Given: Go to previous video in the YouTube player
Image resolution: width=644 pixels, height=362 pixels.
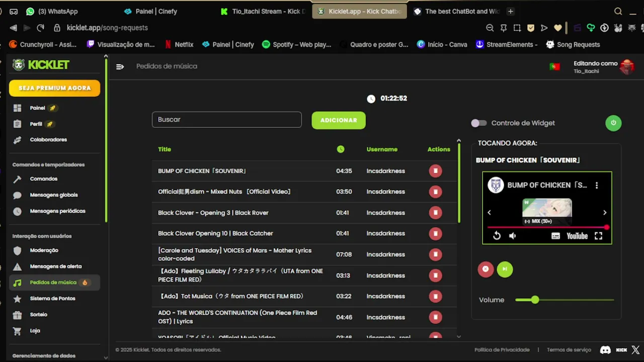Looking at the screenshot, I should [489, 213].
